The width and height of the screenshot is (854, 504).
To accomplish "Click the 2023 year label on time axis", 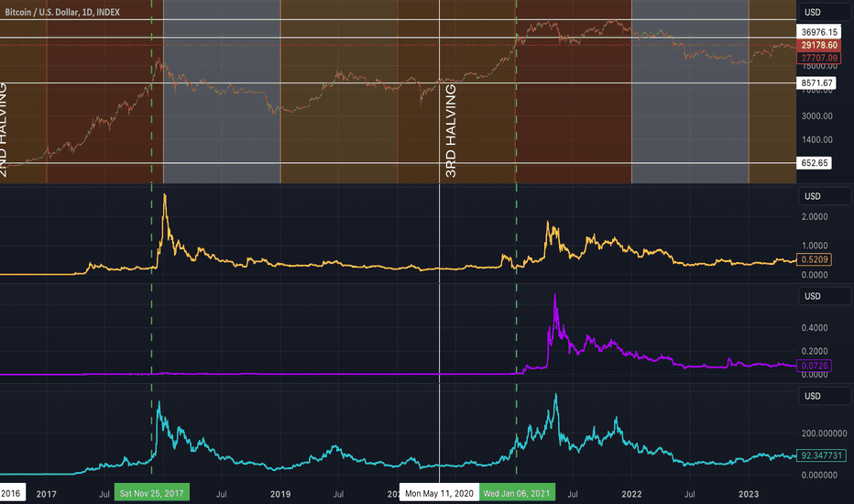I will point(749,494).
